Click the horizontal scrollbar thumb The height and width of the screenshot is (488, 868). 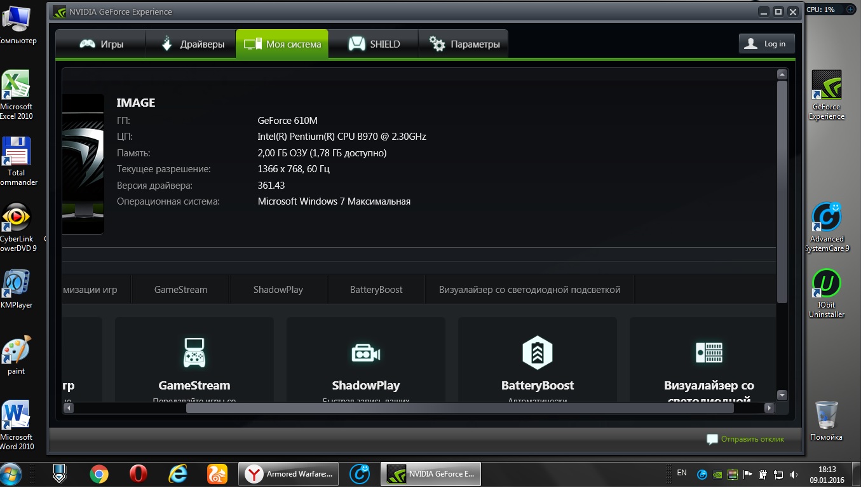[x=459, y=408]
